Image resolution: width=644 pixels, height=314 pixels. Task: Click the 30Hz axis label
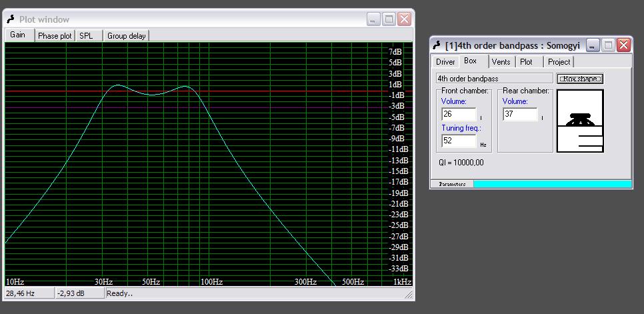pos(104,282)
